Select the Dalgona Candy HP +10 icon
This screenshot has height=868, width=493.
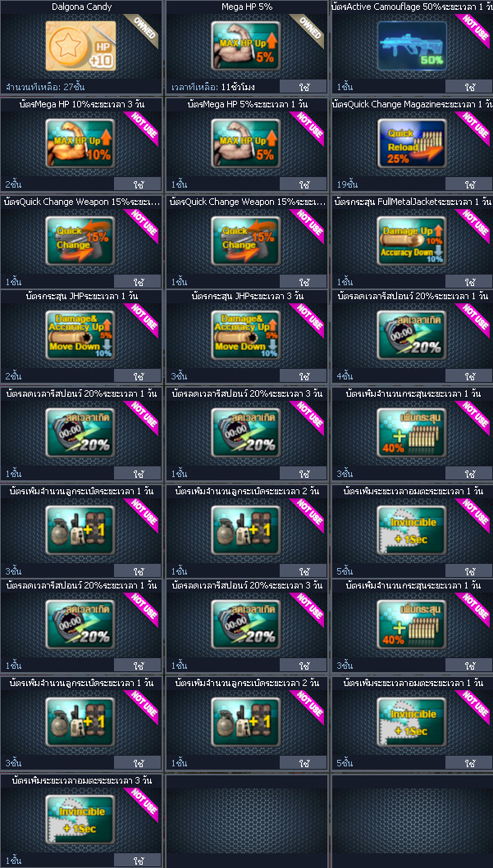(81, 47)
